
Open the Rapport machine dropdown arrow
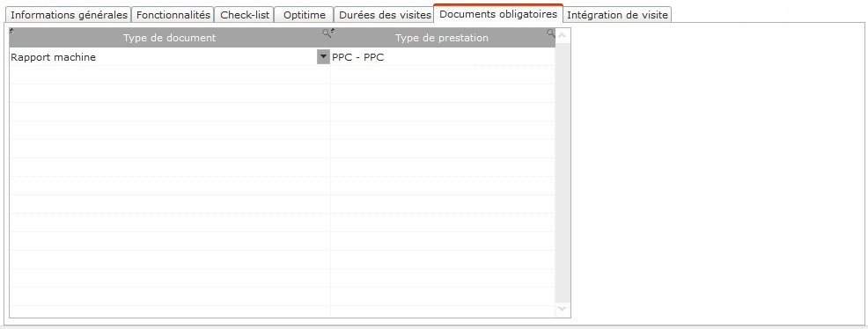(323, 57)
